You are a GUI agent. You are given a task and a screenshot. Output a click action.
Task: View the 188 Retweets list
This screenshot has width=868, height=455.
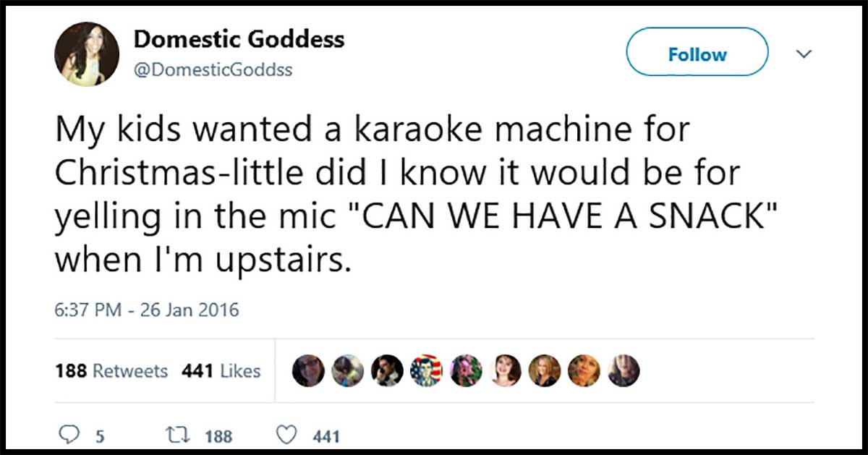tap(111, 371)
